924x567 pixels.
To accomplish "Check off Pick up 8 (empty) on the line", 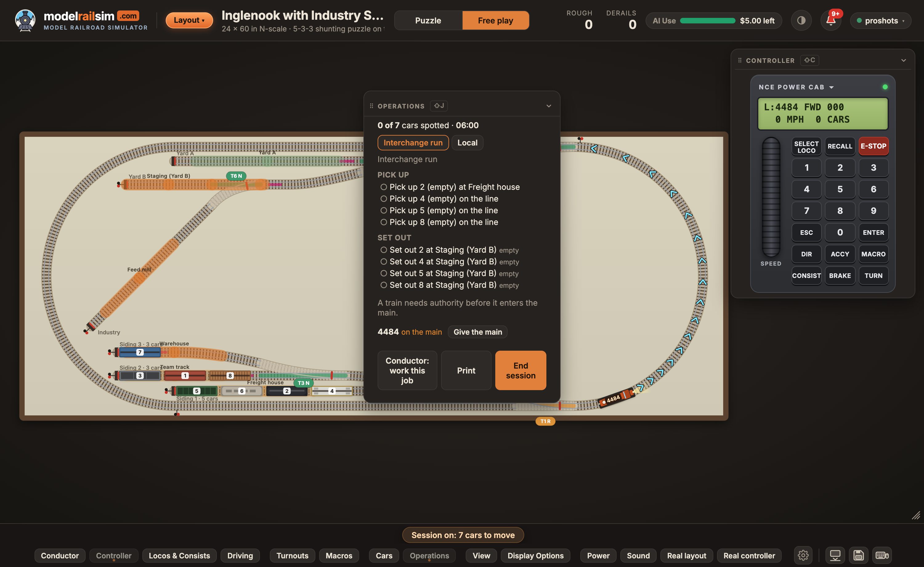I will click(384, 222).
